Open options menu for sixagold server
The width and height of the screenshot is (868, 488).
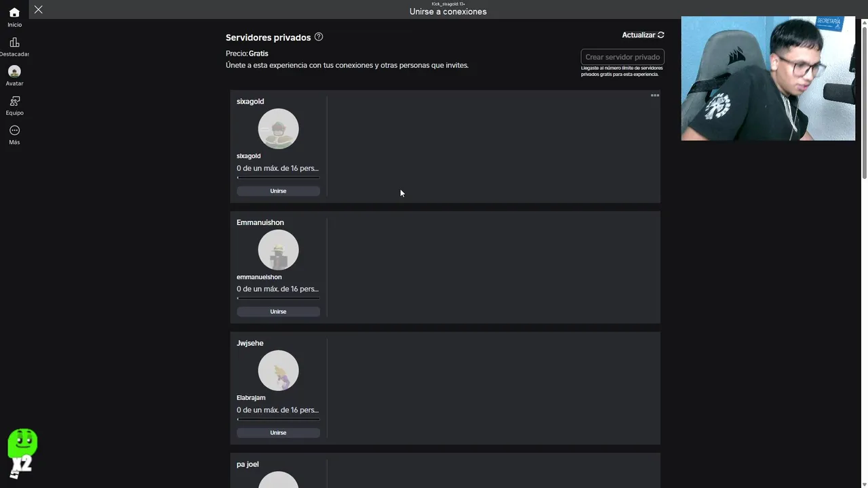coord(654,96)
